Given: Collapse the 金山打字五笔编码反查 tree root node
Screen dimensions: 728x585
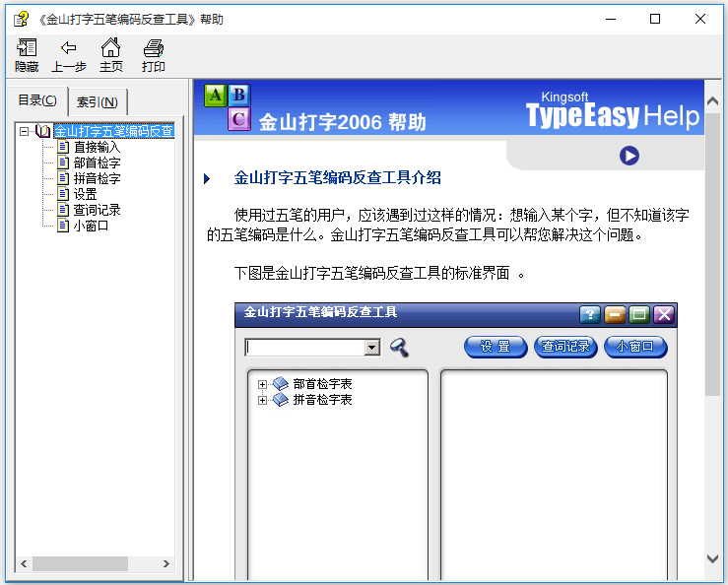Looking at the screenshot, I should point(24,131).
